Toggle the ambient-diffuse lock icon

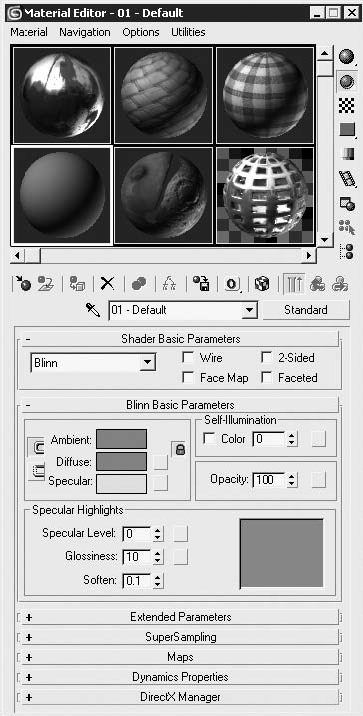tap(180, 449)
